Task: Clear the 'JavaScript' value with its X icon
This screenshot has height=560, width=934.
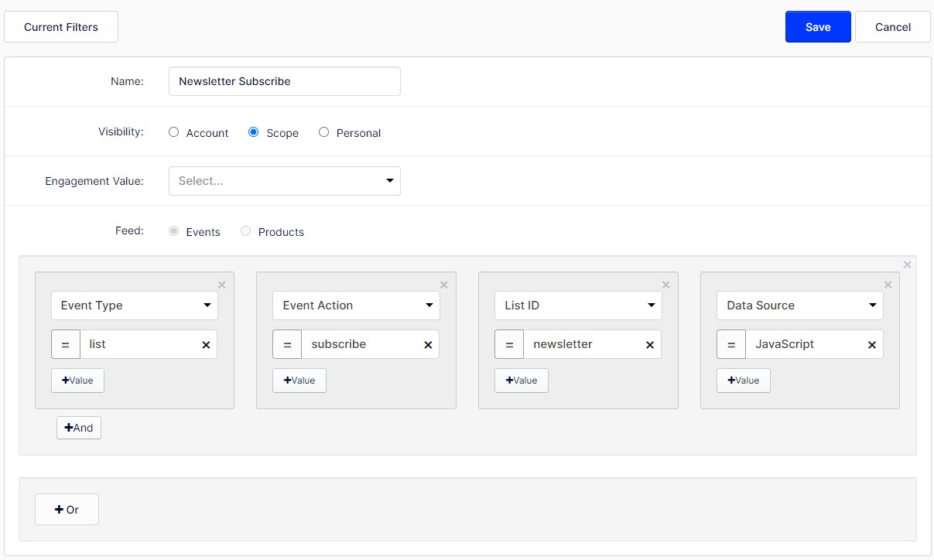Action: pos(872,345)
